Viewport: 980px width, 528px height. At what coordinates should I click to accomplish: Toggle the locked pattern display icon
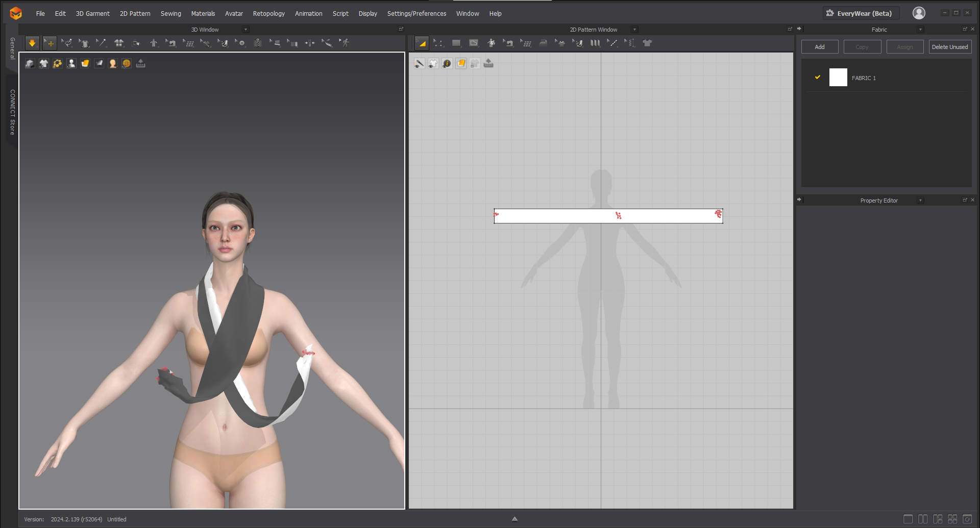point(475,64)
